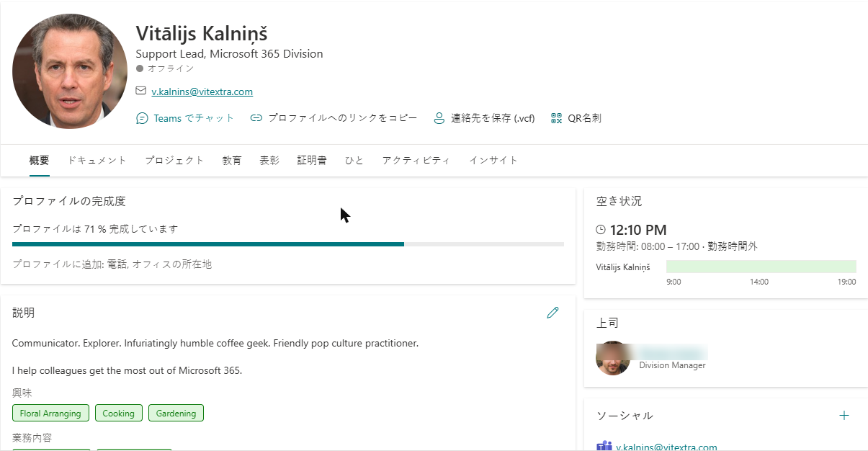Click the Vitālijs Kalniņš label in availability row
The image size is (868, 451).
(623, 267)
